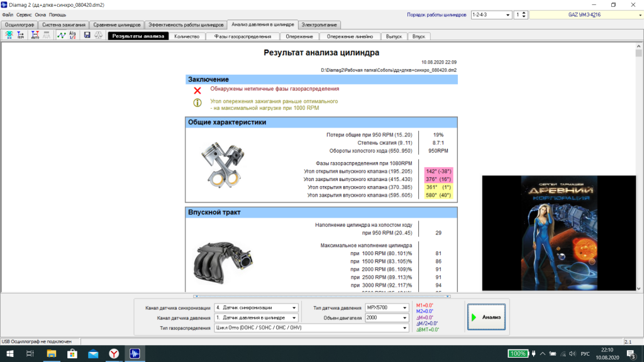Click the red X non-typical phases warning icon
Viewport: 644px width, 362px height.
pos(197,90)
